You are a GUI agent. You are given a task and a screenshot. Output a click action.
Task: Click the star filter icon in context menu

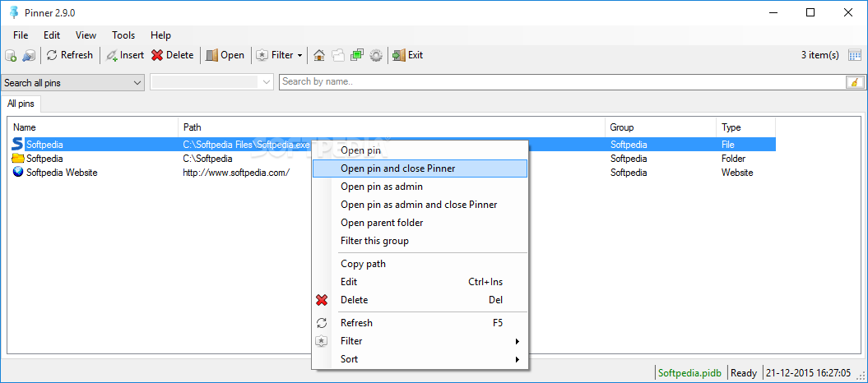[322, 341]
